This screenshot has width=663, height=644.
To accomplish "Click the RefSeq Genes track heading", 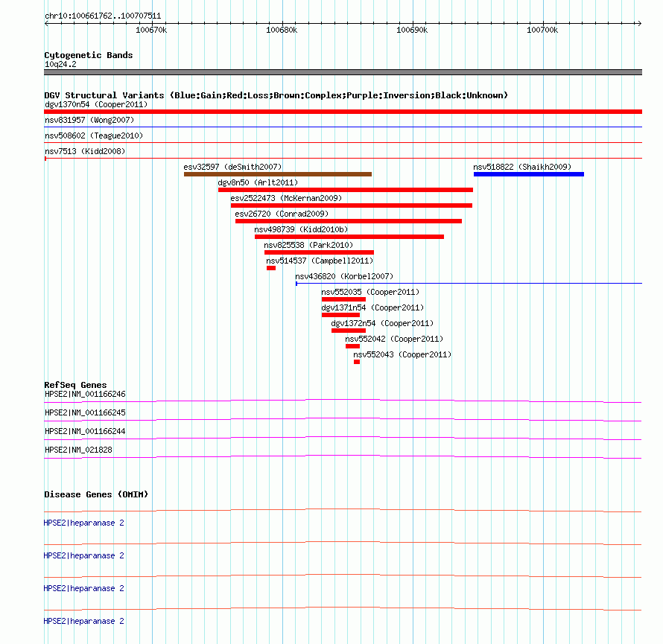I will click(76, 385).
